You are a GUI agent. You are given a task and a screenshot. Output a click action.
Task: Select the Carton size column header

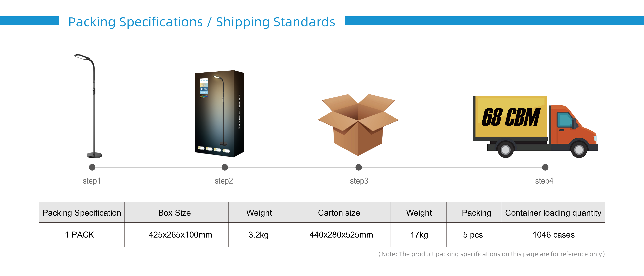339,213
